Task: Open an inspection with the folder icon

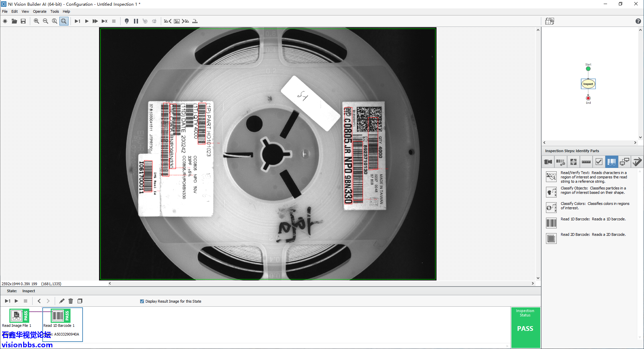Action: tap(14, 21)
